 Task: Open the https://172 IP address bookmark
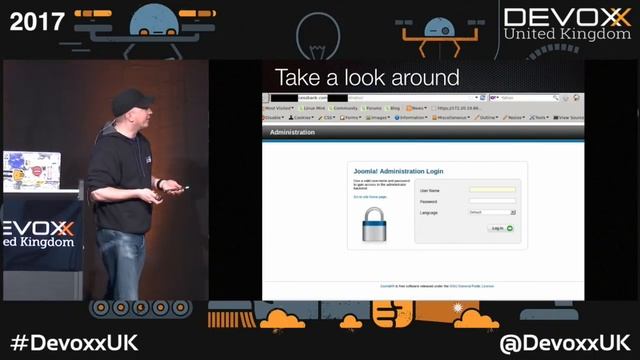tap(456, 108)
